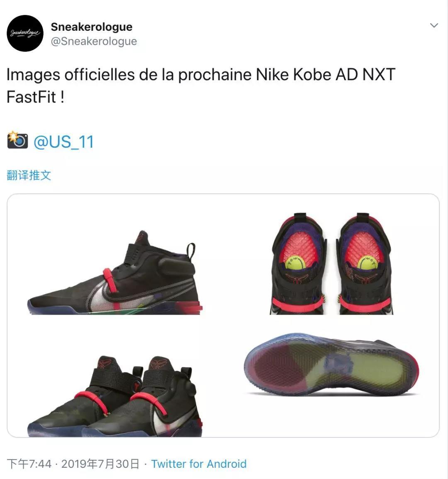Click the tweet timestamp 下午7:44
448x479 pixels.
pyautogui.click(x=29, y=464)
